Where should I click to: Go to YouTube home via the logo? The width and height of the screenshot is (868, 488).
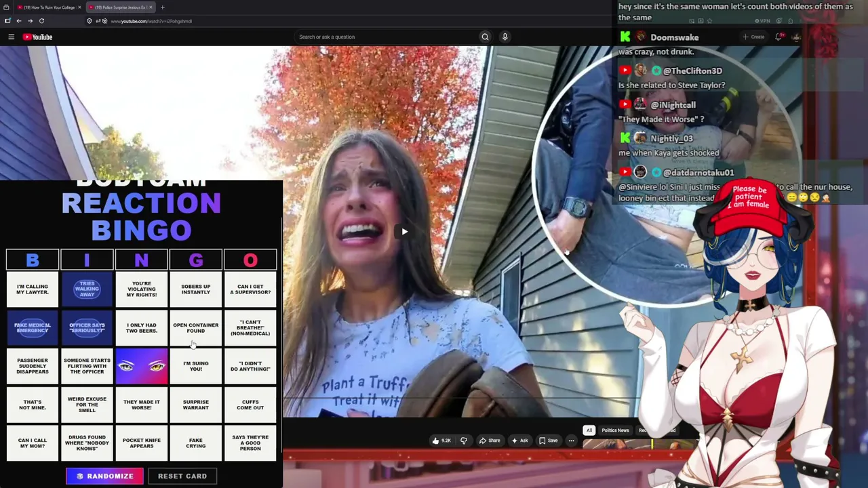(x=37, y=37)
